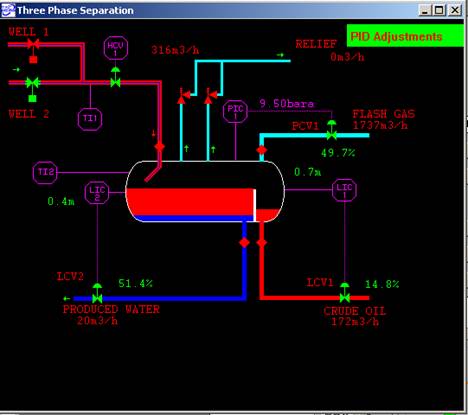468x415 pixels.
Task: Minimize the Three Phase Separation window
Action: [424, 10]
